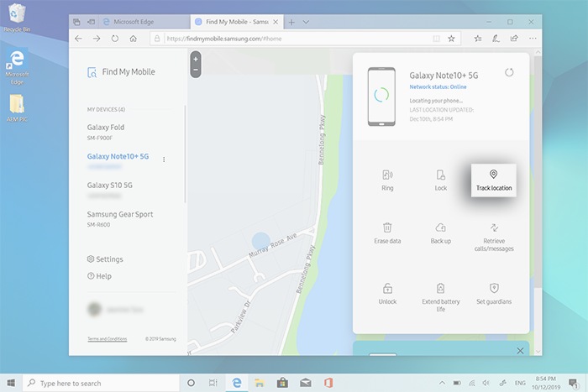Open more options for Galaxy Note10+ 5G
The image size is (588, 392).
coord(164,159)
